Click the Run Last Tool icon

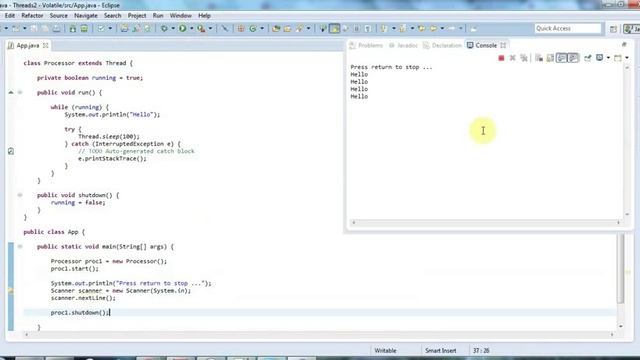(202, 28)
